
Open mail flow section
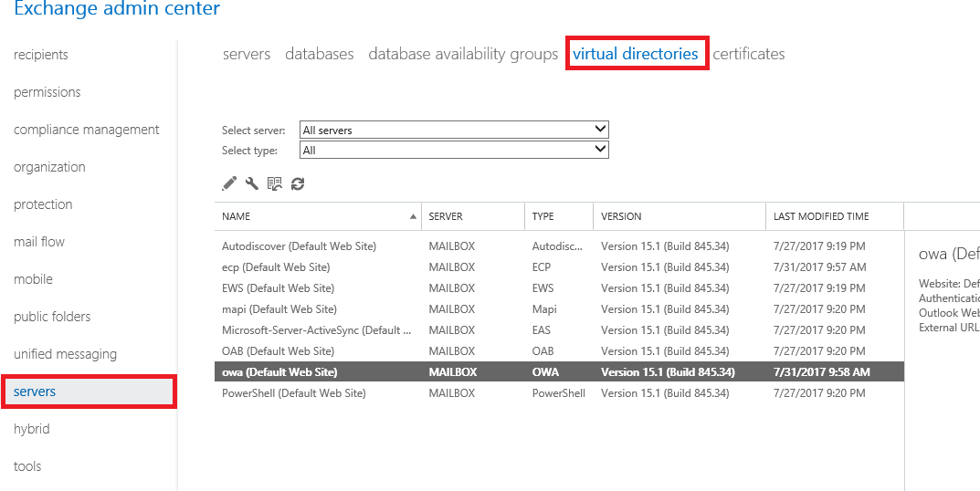[39, 242]
